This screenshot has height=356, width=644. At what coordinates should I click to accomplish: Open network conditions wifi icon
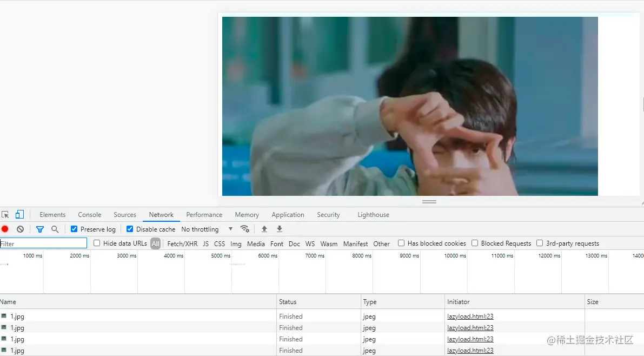coord(245,229)
